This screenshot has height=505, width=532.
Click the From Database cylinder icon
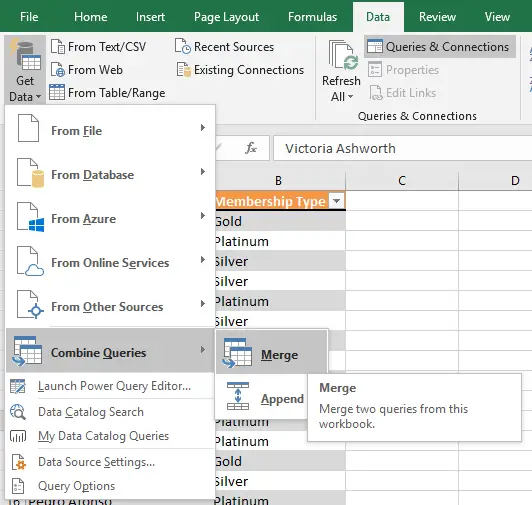point(31,172)
